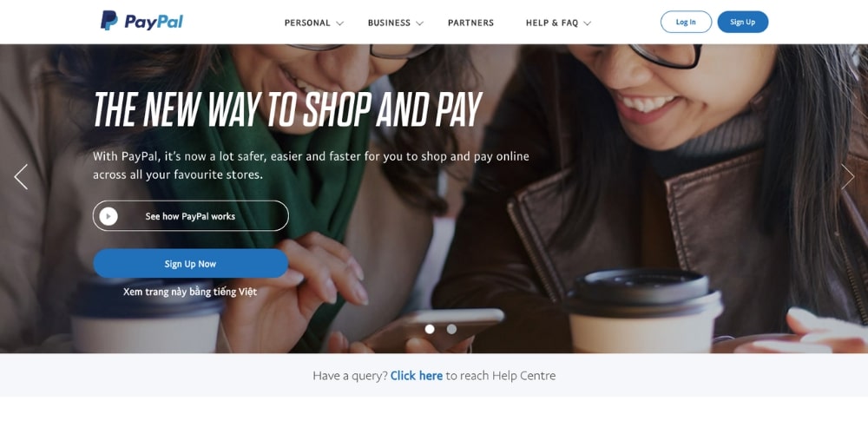Viewport: 868px width, 434px height.
Task: Click the Log In button
Action: coord(686,23)
